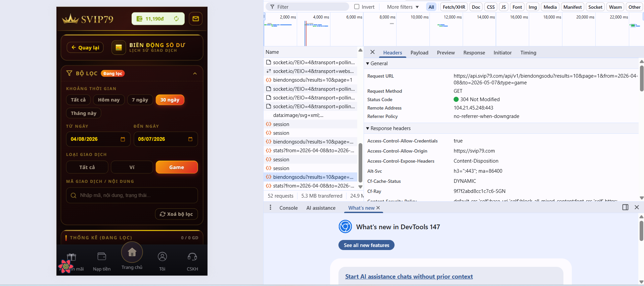644x286 pixels.
Task: Select Tất cả transaction type
Action: point(87,167)
